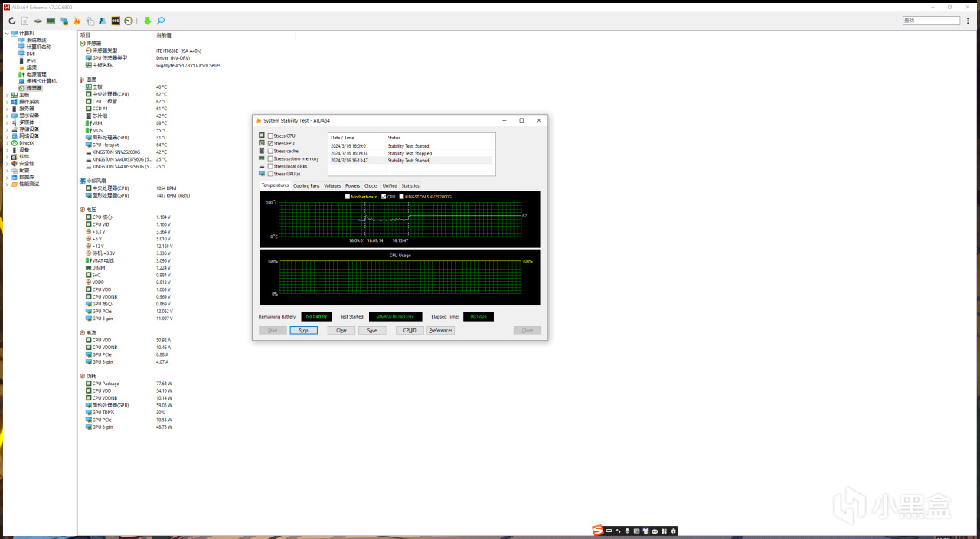Click the blue magnifier search toolbar icon
The width and height of the screenshot is (980, 539).
coord(161,21)
